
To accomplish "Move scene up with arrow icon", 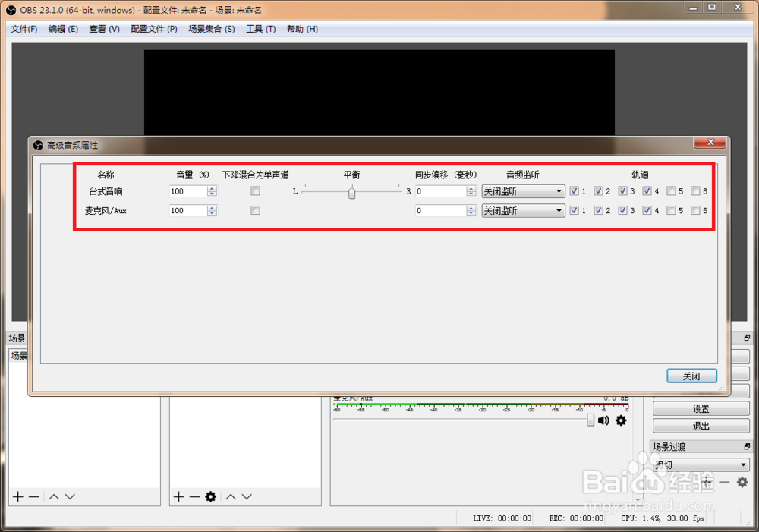I will [54, 496].
